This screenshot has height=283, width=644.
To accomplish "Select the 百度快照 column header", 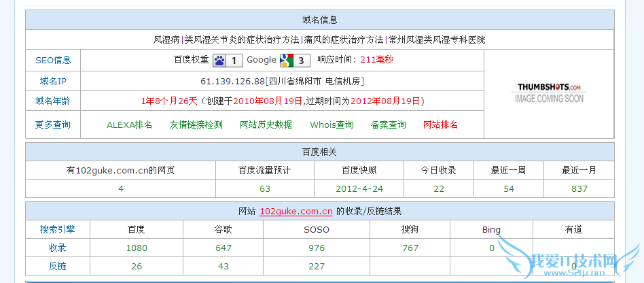I will pyautogui.click(x=359, y=170).
